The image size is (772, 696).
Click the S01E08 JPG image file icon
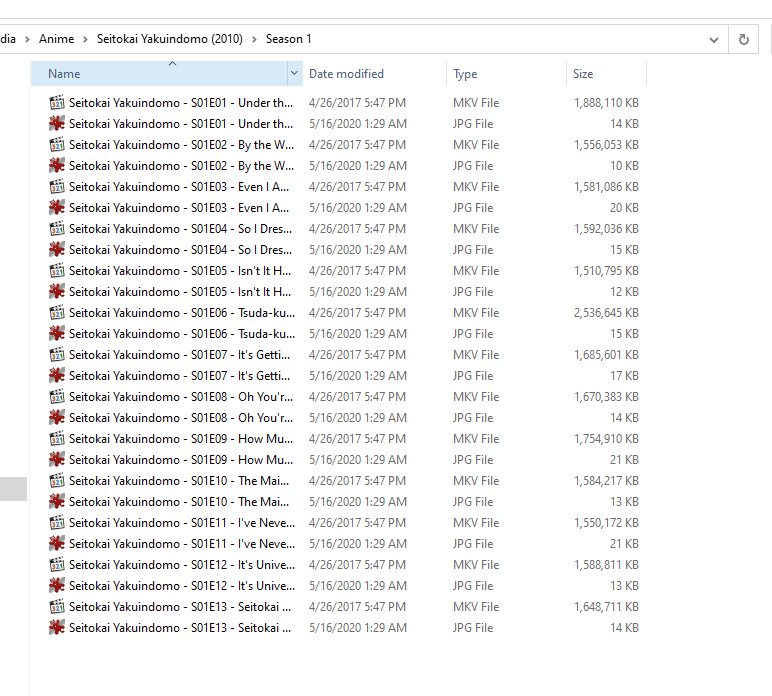57,417
